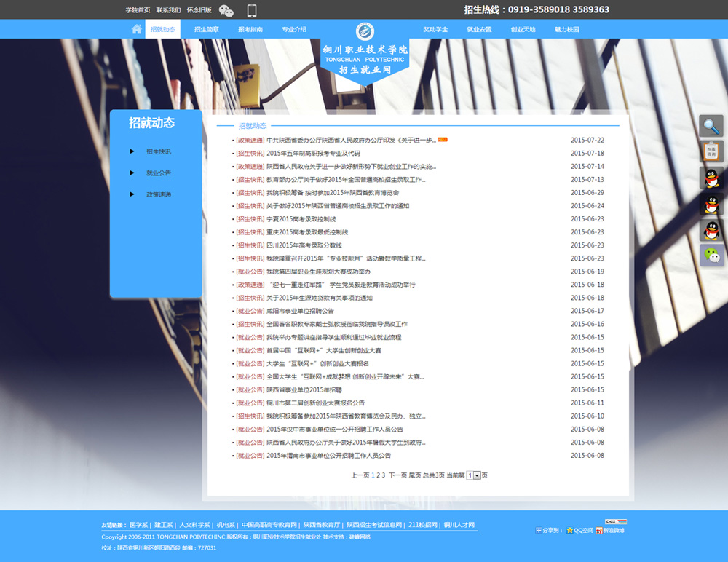Click the college logo emblem in header
The image size is (728, 562).
365,32
